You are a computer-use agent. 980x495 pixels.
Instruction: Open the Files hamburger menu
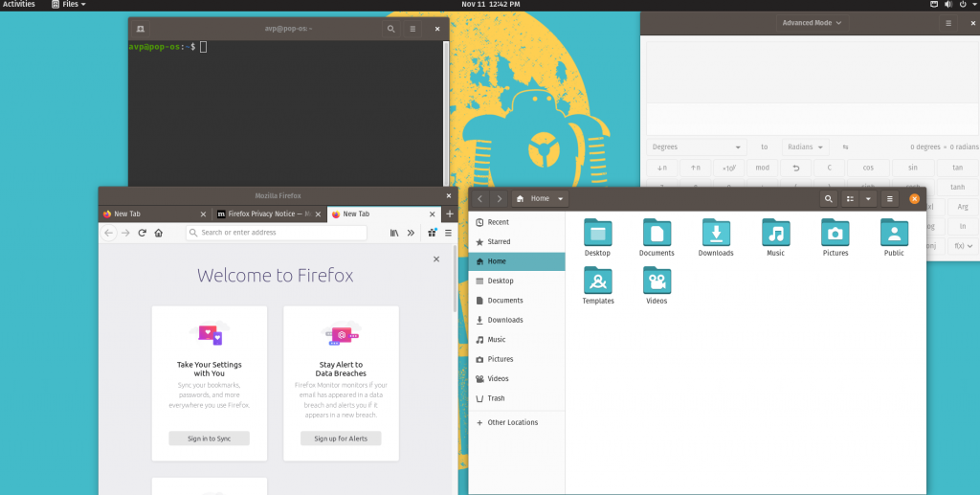(x=889, y=199)
